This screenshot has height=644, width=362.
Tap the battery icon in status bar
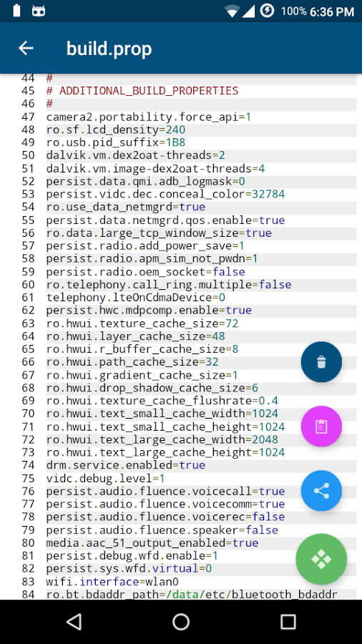(16, 11)
